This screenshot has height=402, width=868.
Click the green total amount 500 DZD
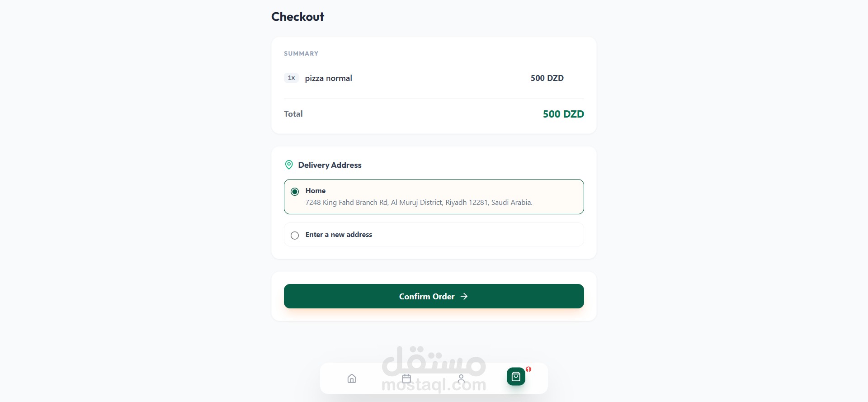click(x=563, y=114)
